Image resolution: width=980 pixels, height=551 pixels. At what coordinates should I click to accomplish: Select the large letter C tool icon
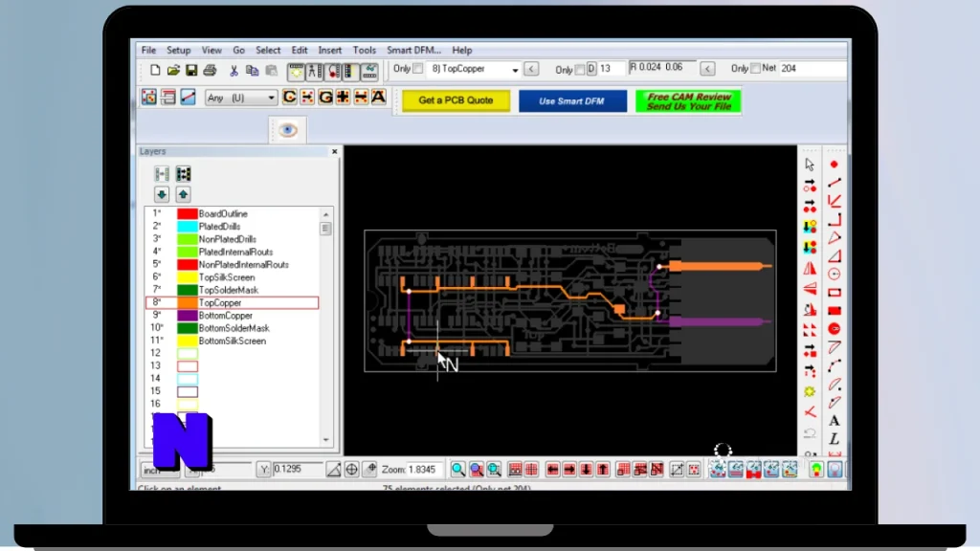pos(289,97)
